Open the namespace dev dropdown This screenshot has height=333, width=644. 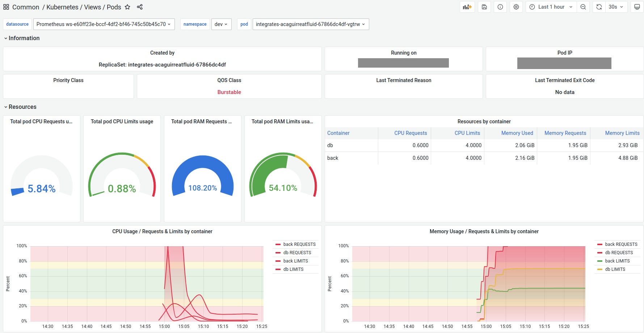click(221, 24)
